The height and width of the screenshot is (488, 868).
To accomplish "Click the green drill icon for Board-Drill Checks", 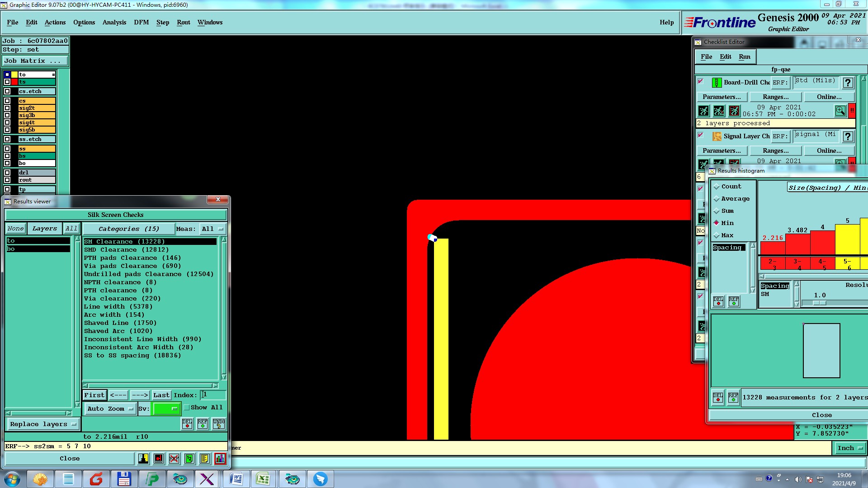I will (x=717, y=83).
